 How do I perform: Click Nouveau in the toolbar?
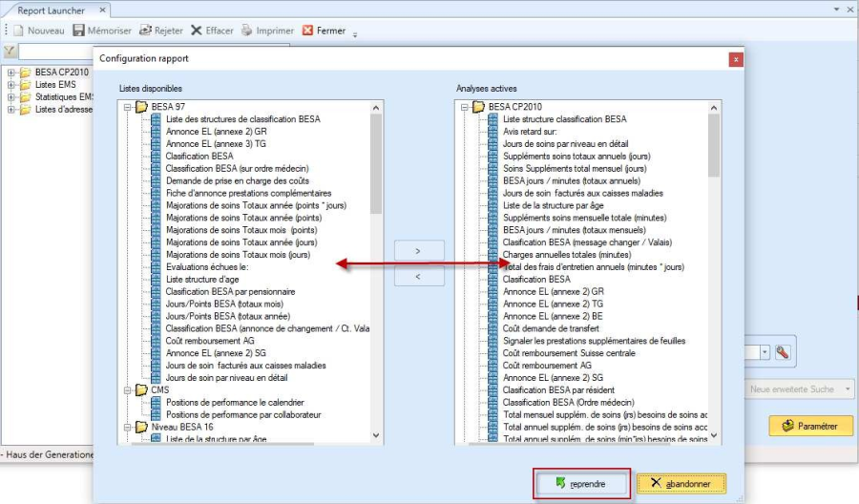(x=39, y=31)
